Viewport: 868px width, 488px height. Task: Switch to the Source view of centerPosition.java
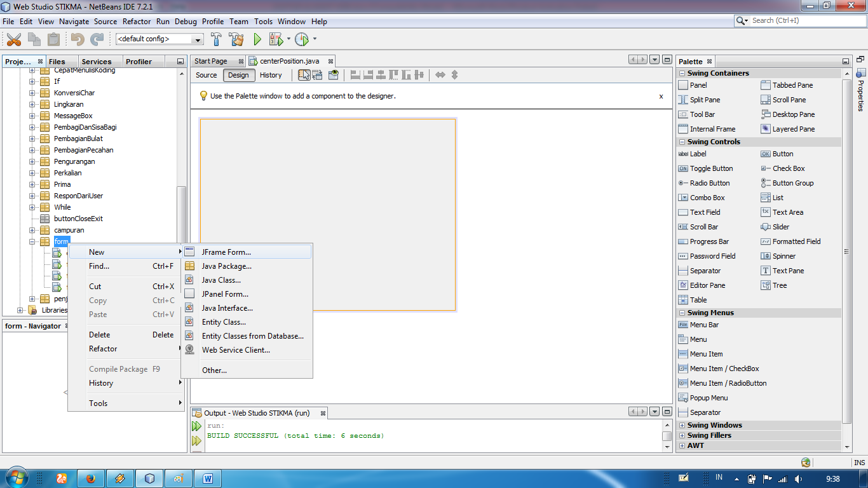click(205, 75)
